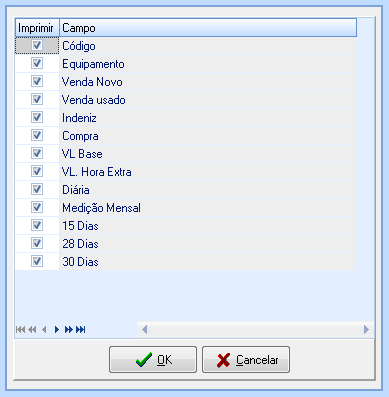This screenshot has width=389, height=397.
Task: Uncheck the VL. Hora Extra checkbox
Action: [37, 171]
